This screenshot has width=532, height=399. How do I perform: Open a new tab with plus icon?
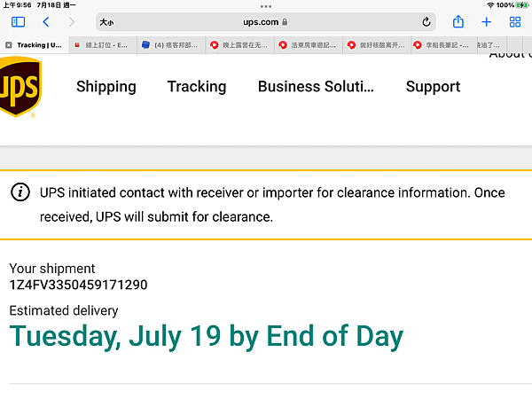(x=487, y=21)
